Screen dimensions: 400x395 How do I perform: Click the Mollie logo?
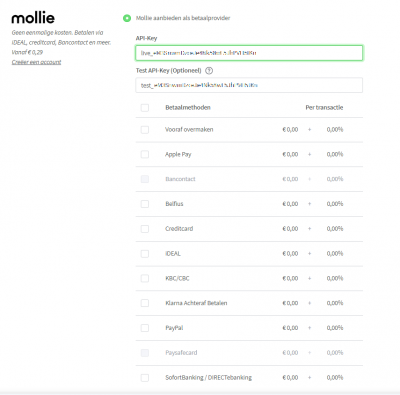point(33,18)
